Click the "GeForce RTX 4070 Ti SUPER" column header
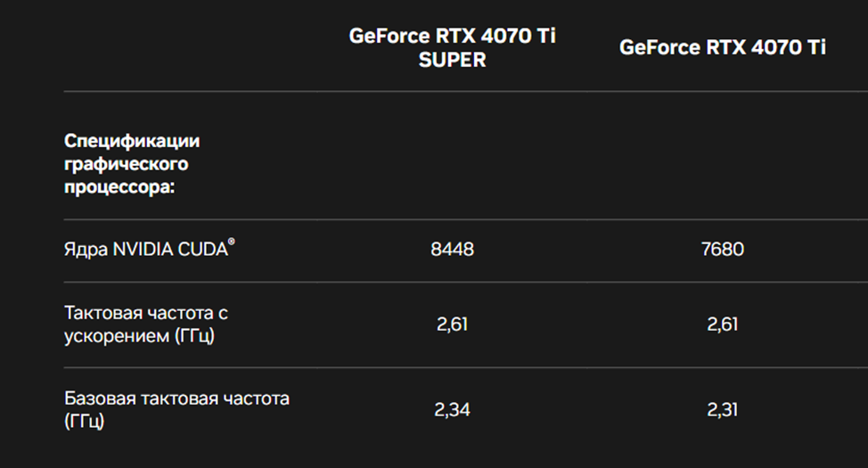The height and width of the screenshot is (468, 868). (x=452, y=37)
